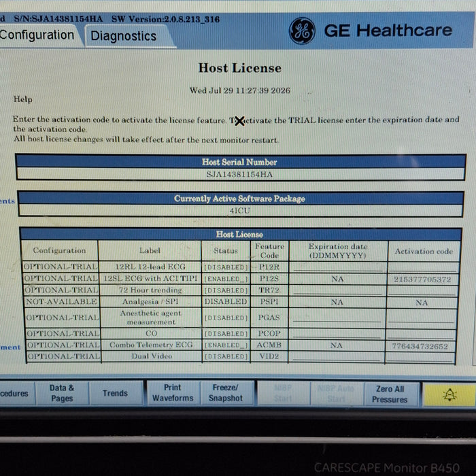Click the activation code field for P12R
Screen dimensions: 476x476
coord(423,267)
